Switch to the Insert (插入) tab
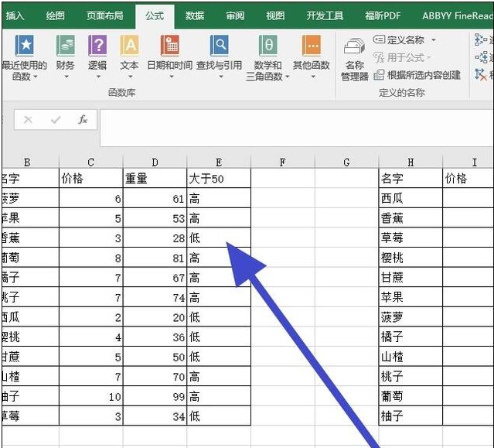Screen dimensions: 494x448 click(15, 15)
